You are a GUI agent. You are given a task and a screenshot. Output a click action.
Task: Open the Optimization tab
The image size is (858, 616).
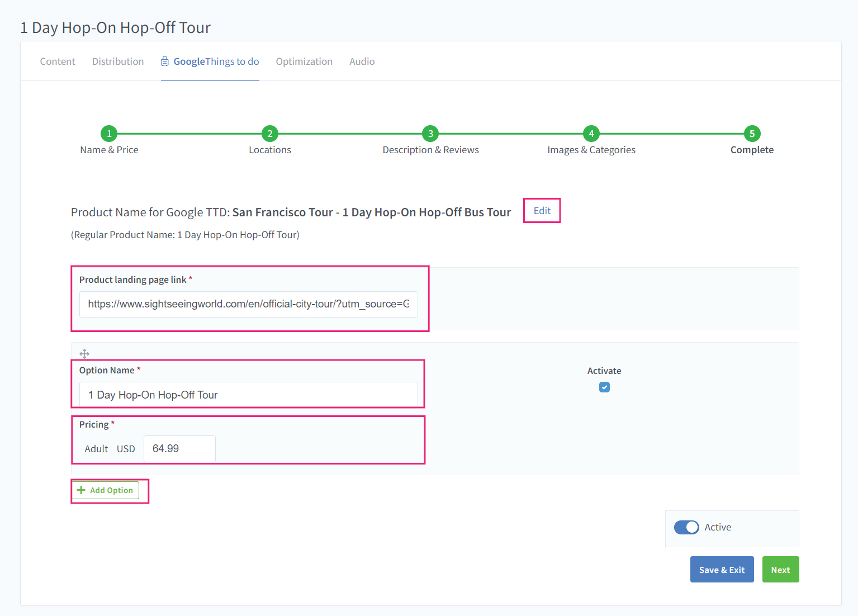(304, 61)
